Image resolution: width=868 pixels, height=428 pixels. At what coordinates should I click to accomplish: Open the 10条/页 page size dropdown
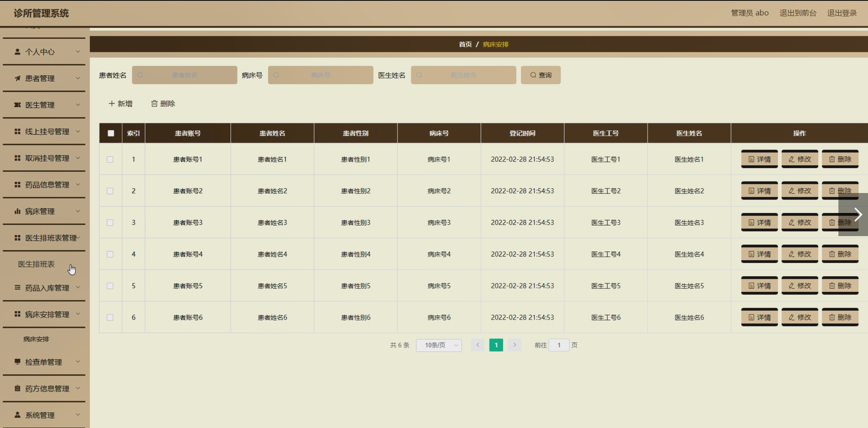[x=438, y=345]
